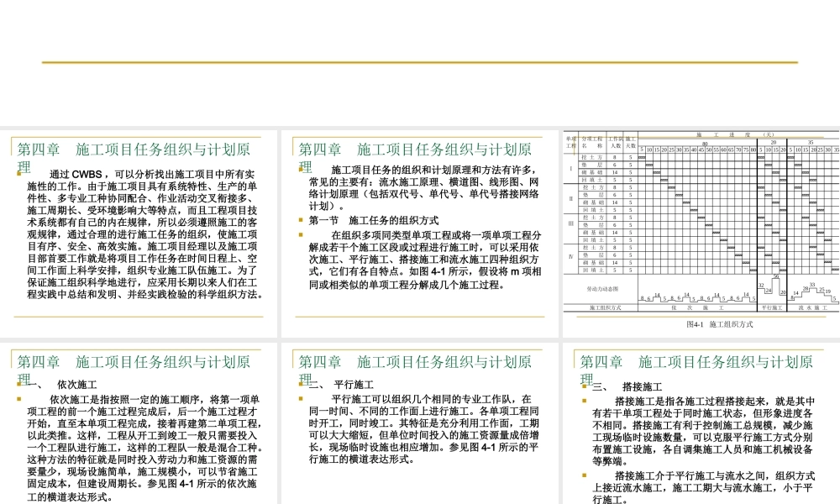Click the 流水施工 label under the chart
The width and height of the screenshot is (840, 504).
[x=812, y=308]
